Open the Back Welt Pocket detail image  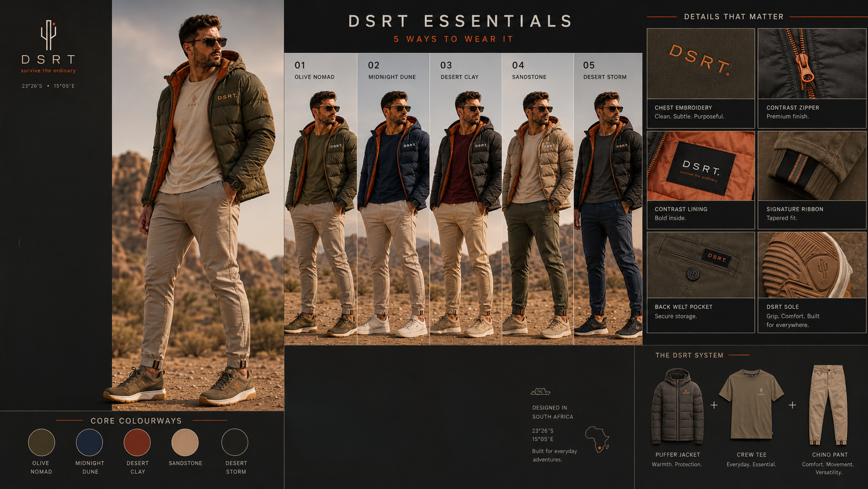pos(701,265)
